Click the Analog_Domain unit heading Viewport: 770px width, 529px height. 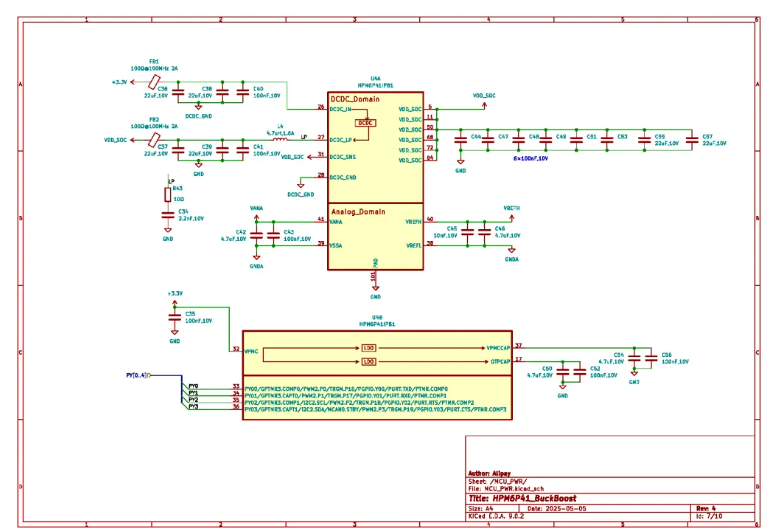click(358, 211)
